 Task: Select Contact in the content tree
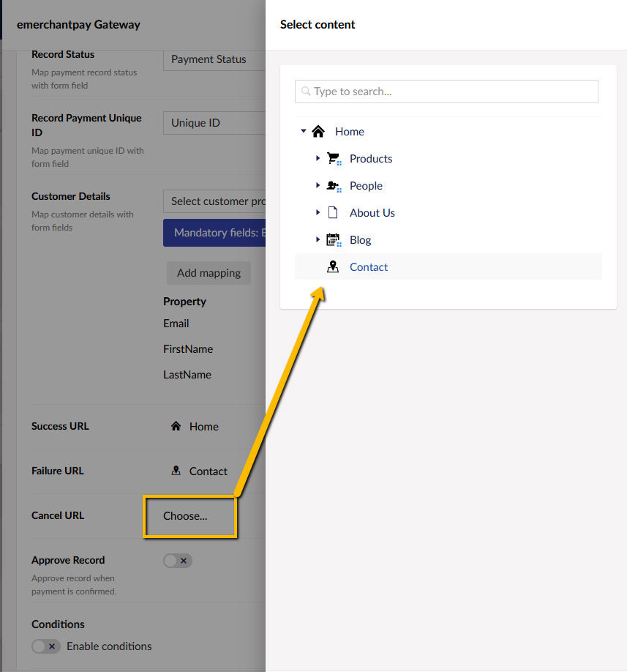coord(369,267)
